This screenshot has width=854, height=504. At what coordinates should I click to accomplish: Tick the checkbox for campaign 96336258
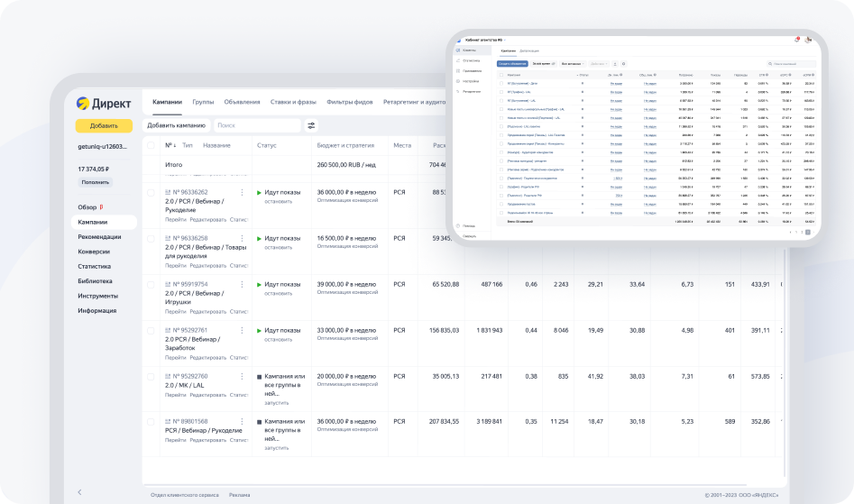151,239
